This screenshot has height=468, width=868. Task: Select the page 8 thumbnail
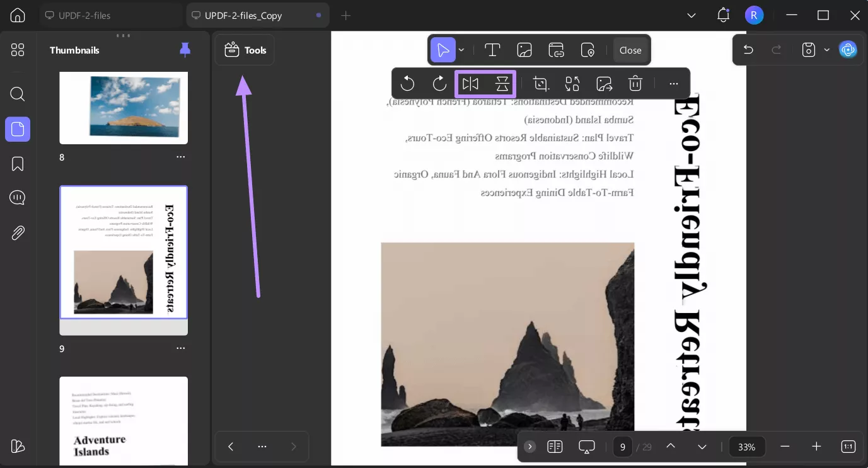(124, 108)
